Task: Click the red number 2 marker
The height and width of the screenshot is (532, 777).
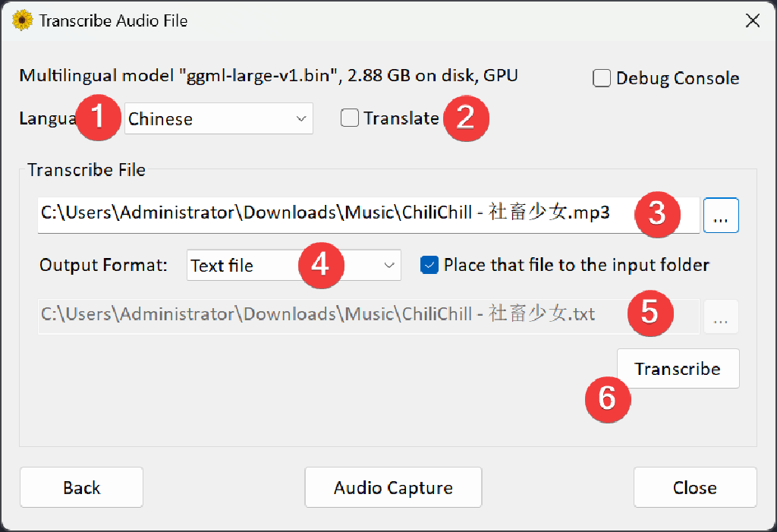Action: (464, 118)
